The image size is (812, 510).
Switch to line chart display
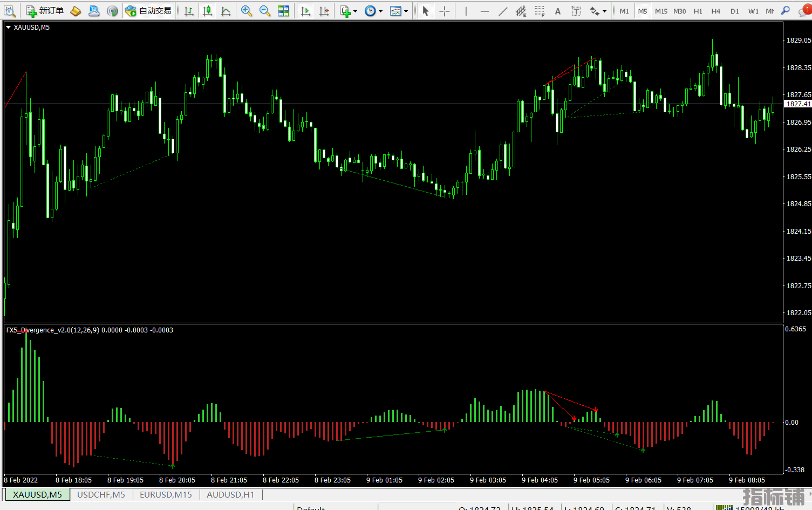tap(226, 11)
